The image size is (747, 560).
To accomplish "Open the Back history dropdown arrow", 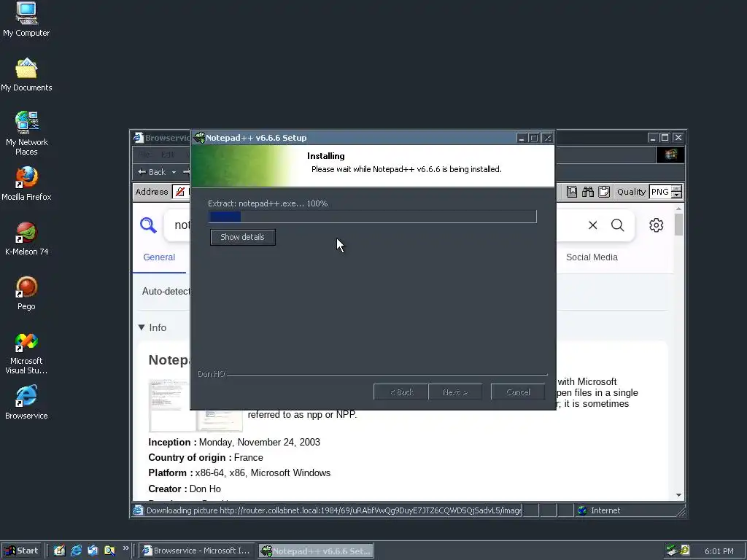I will [x=174, y=172].
